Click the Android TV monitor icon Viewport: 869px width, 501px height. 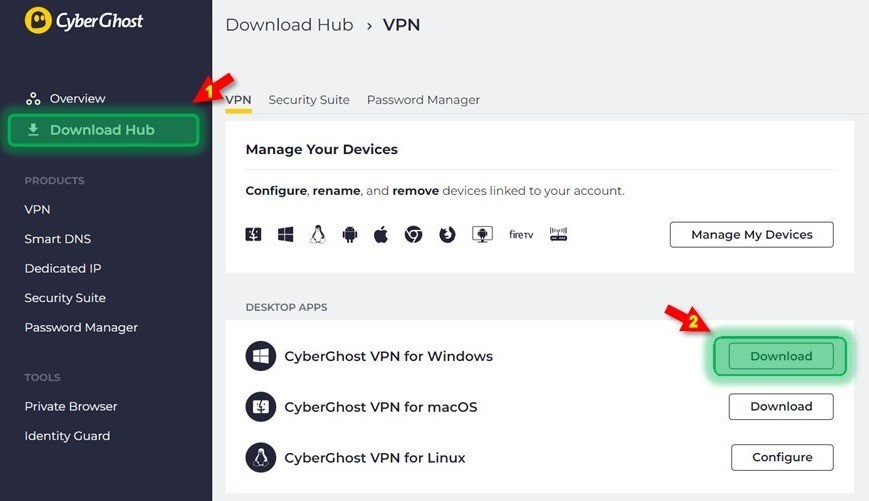pyautogui.click(x=482, y=234)
